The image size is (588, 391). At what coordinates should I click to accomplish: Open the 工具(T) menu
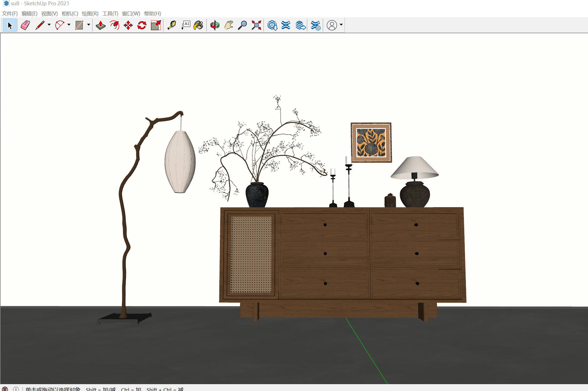pyautogui.click(x=110, y=13)
